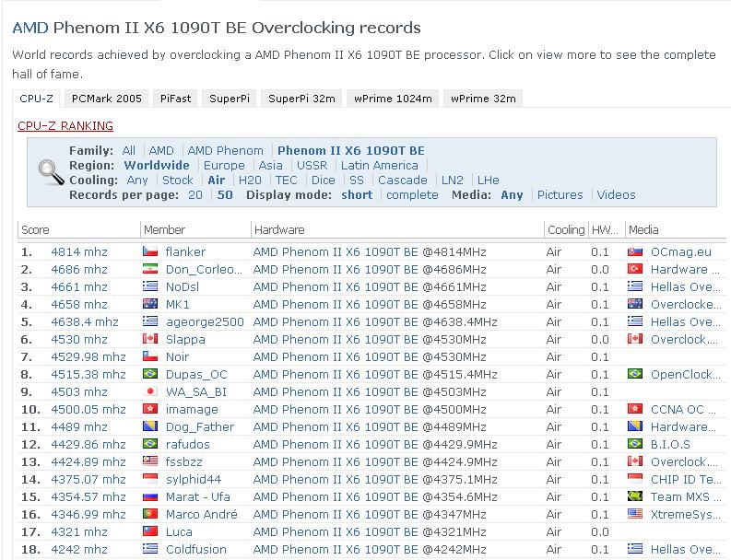Select the wPrime 32m tab
The height and width of the screenshot is (560, 731).
coord(483,99)
